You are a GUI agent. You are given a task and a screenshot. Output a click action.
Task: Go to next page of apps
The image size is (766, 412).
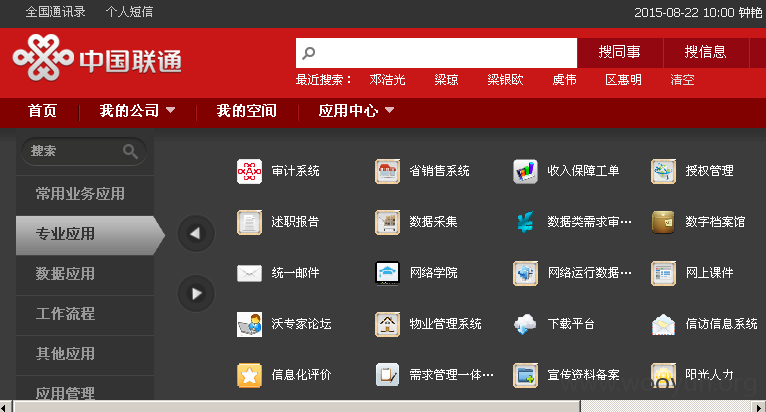coord(196,294)
